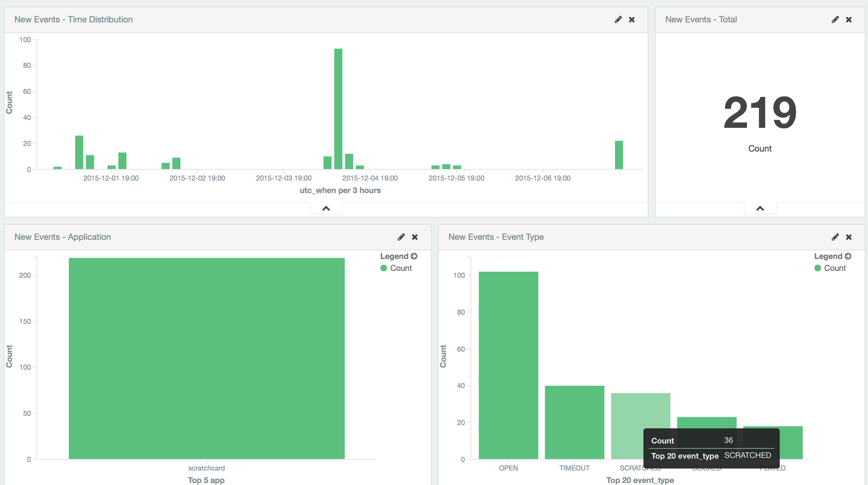The image size is (868, 485).
Task: Remove the Time Distribution panel with X icon
Action: tap(632, 19)
